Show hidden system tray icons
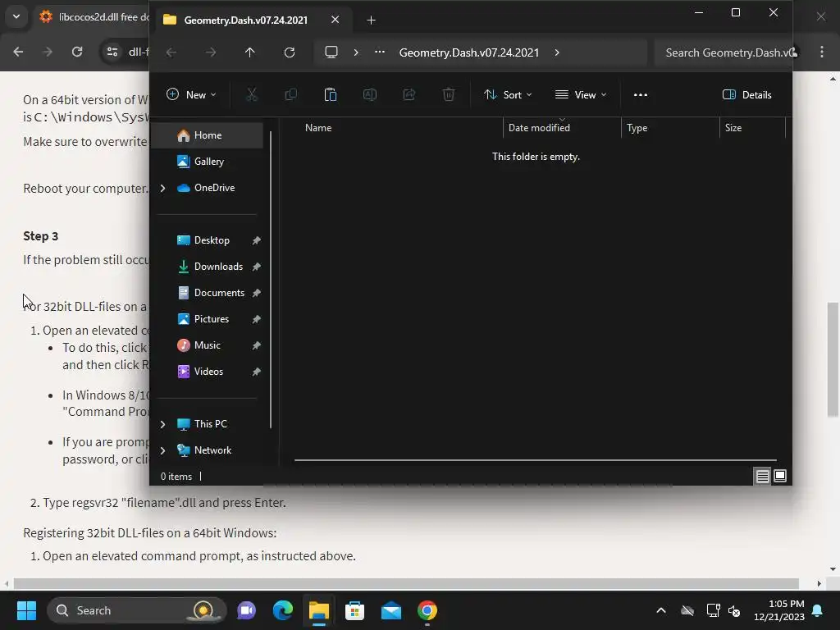 pyautogui.click(x=661, y=610)
